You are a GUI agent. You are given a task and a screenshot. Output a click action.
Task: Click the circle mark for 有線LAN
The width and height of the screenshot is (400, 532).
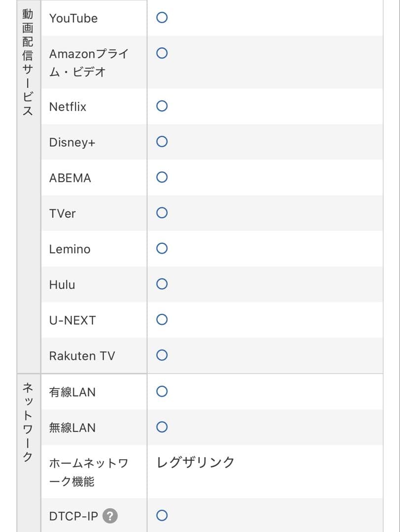pos(162,392)
